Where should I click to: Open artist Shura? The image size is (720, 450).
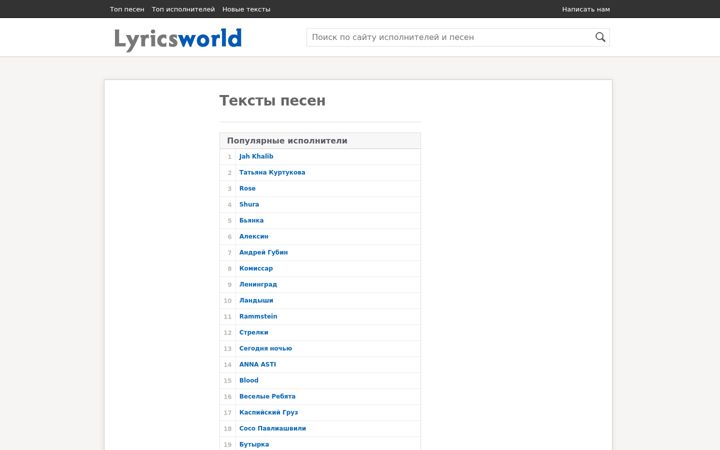click(x=249, y=204)
